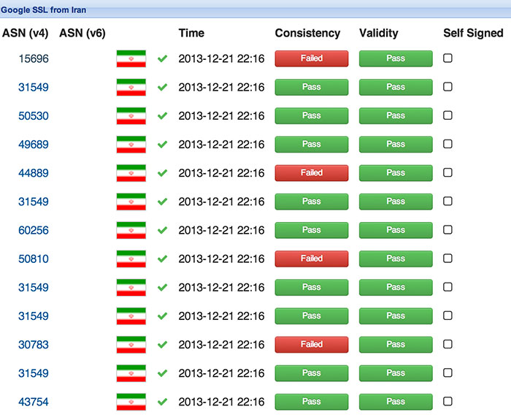Click the green checkmark in the 49689 row
Screen dimensions: 511x420
click(162, 145)
